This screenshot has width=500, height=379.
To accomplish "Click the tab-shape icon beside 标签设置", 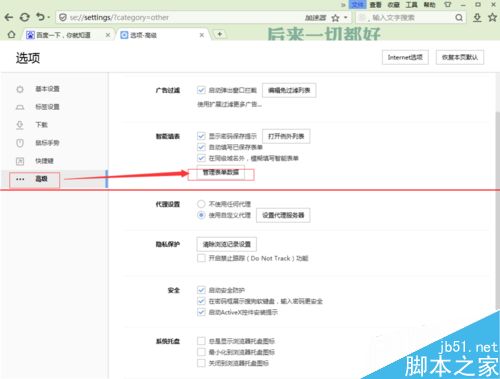I will [20, 107].
